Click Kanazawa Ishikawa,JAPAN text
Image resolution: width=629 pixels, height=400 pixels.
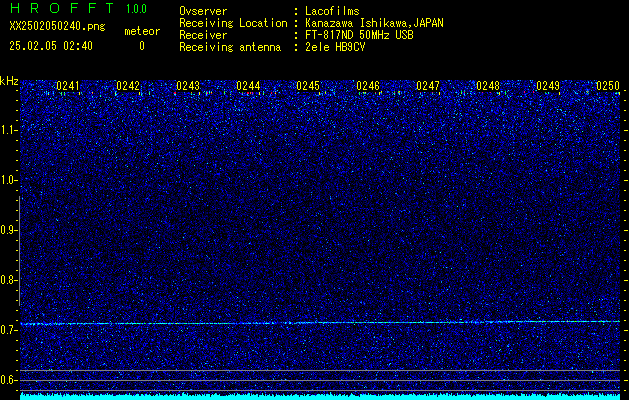click(374, 23)
